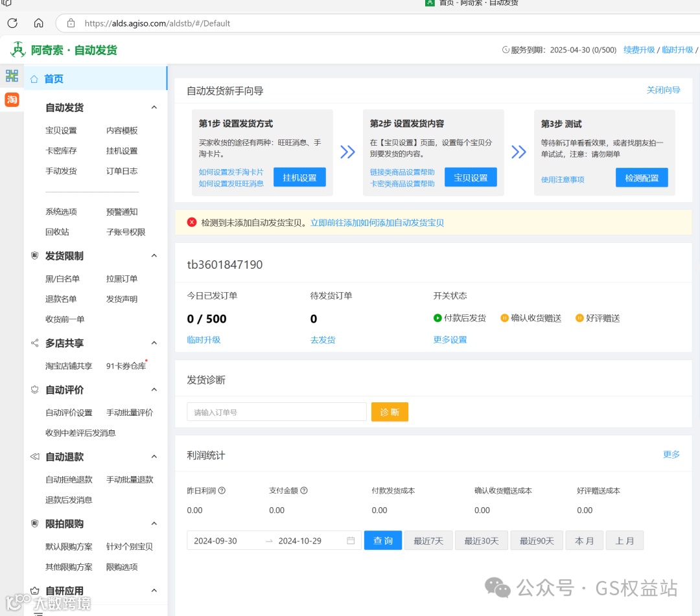The height and width of the screenshot is (616, 700).
Task: Open 宝贝设置 in the sidebar menu
Action: click(61, 130)
